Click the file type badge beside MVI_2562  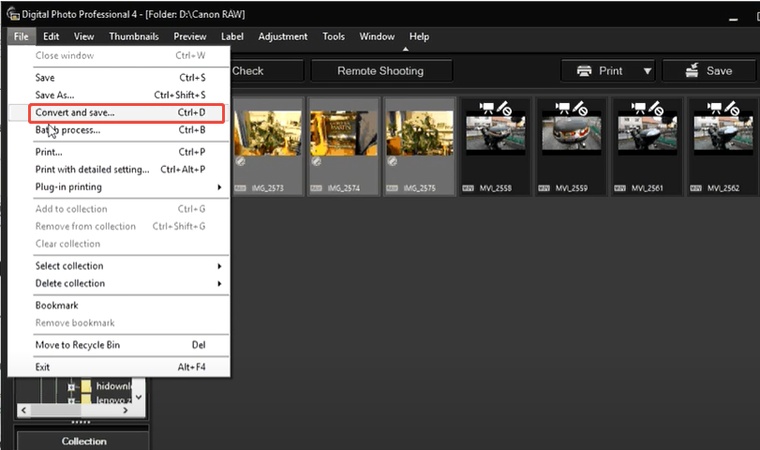(x=696, y=188)
